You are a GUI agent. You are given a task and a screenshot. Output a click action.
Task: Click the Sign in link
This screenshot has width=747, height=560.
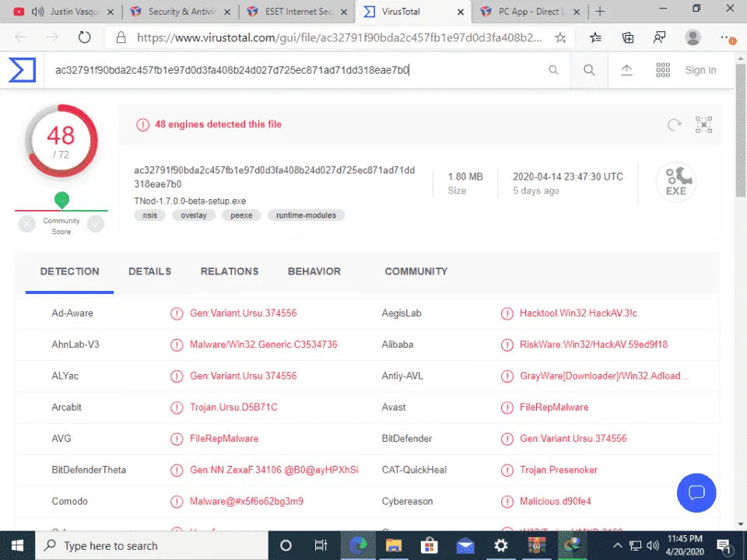click(x=700, y=70)
